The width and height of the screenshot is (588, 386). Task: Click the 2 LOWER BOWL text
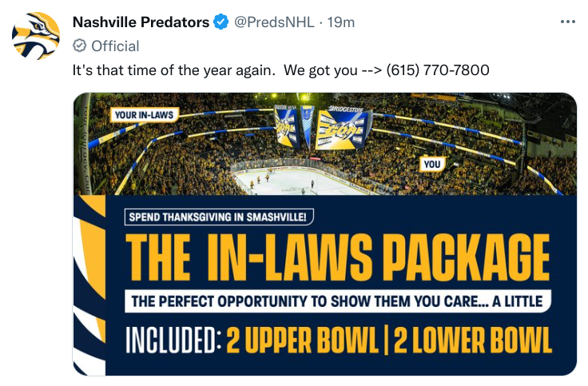point(472,340)
